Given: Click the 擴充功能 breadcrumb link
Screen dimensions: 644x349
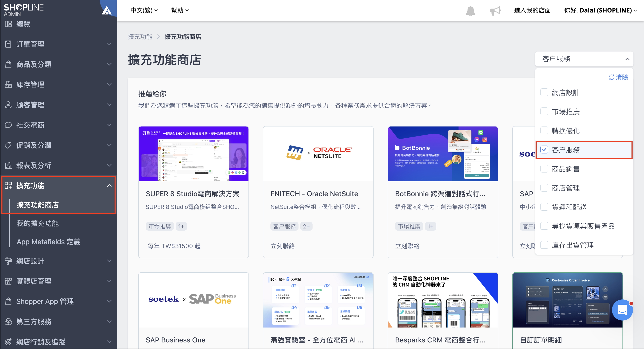Looking at the screenshot, I should [x=140, y=37].
